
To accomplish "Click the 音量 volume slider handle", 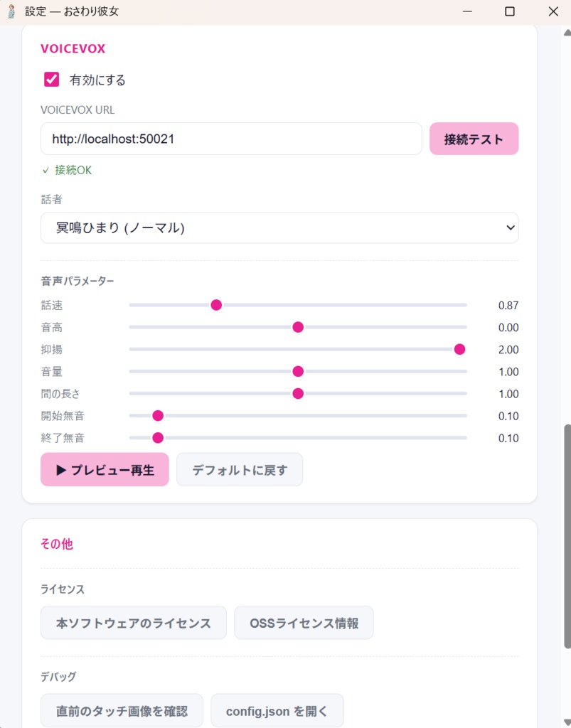I will pos(298,371).
